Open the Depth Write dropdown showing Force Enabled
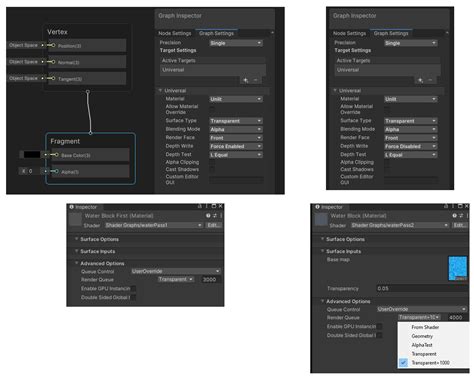The height and width of the screenshot is (379, 474). 236,146
